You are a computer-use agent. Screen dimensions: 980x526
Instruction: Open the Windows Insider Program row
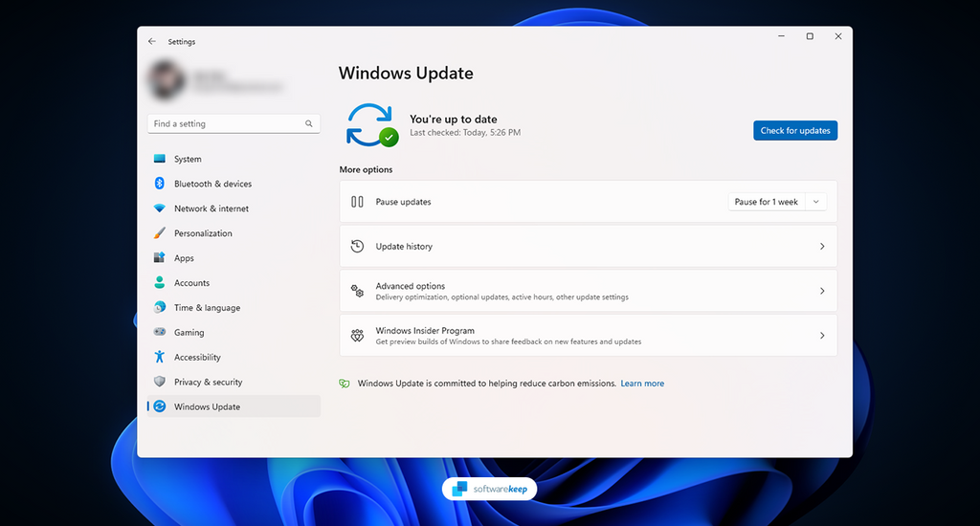point(589,336)
